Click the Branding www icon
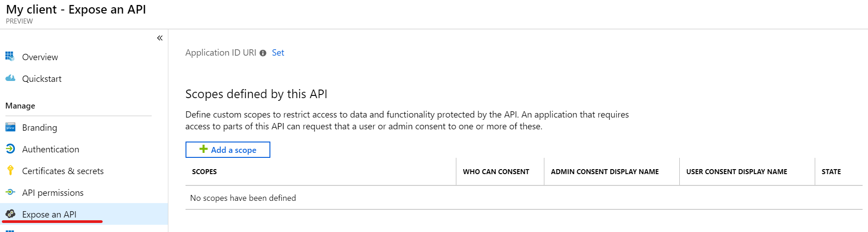 click(10, 127)
